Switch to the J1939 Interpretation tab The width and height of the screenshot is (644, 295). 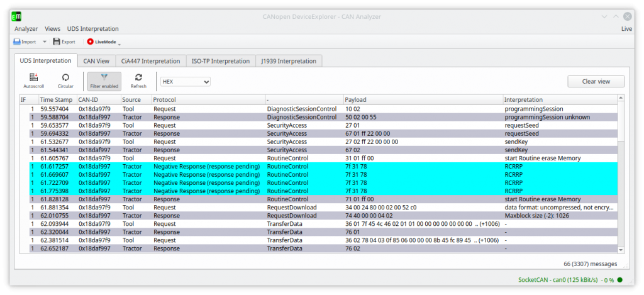click(290, 61)
